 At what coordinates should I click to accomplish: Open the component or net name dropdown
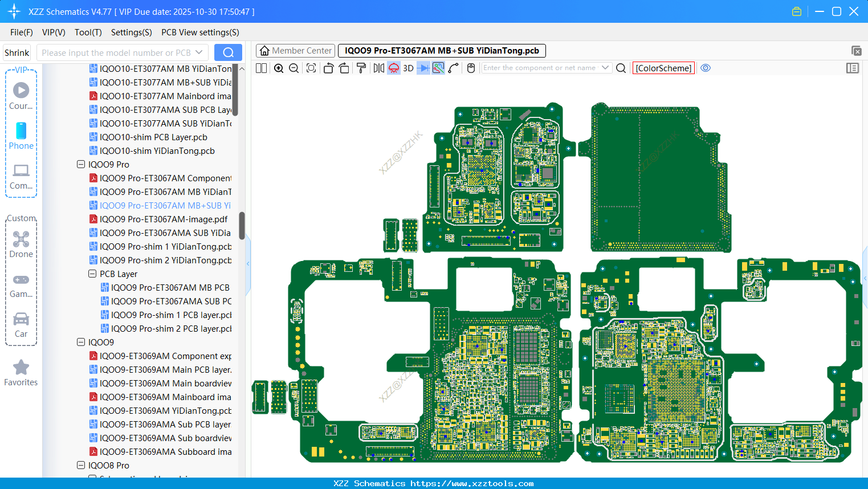pyautogui.click(x=605, y=68)
